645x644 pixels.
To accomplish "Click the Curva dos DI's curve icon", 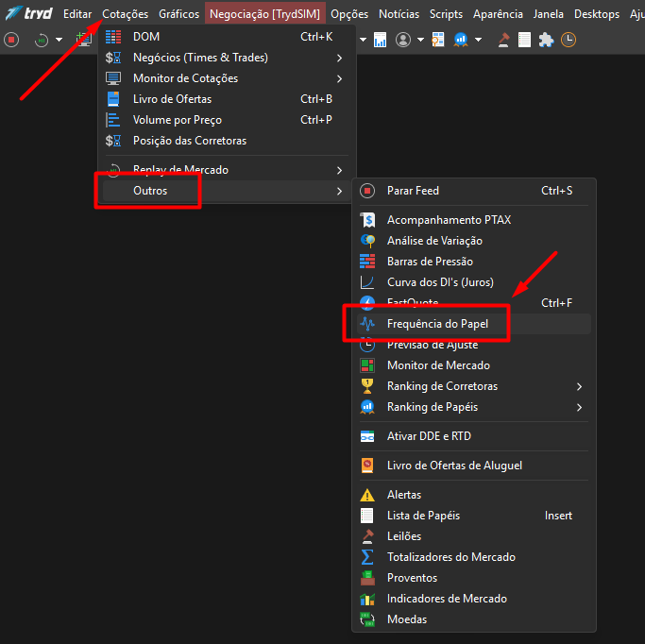I will click(367, 282).
